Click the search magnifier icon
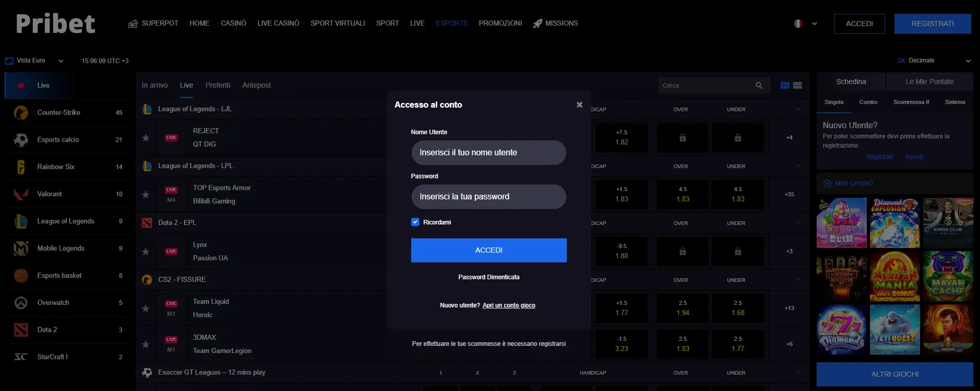The width and height of the screenshot is (980, 391). point(759,86)
